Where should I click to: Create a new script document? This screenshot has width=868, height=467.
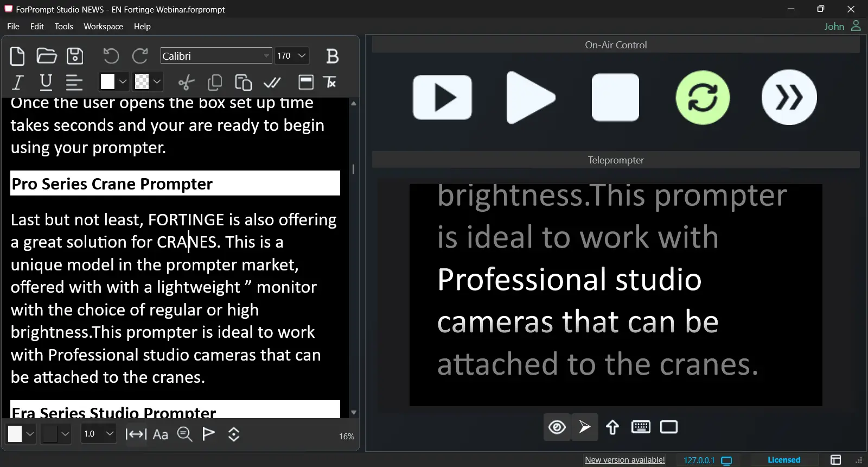point(17,56)
